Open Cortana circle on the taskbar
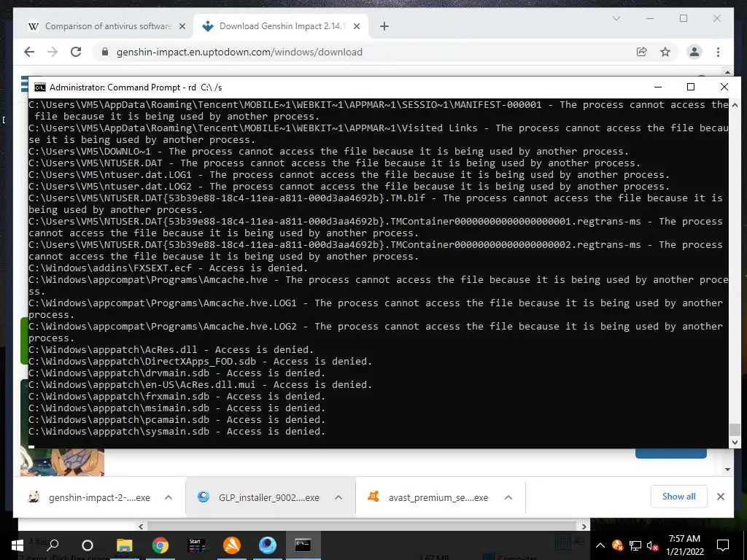Viewport: 747px width, 560px height. coord(88,545)
